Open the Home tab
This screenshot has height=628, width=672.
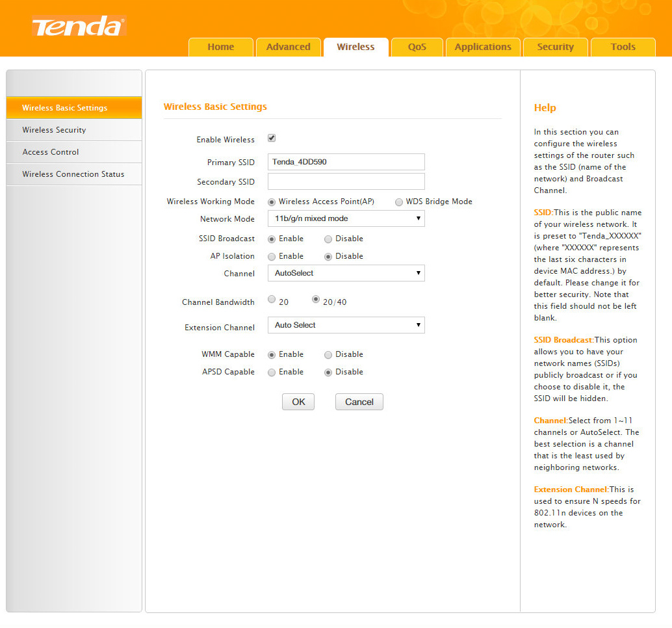(221, 47)
